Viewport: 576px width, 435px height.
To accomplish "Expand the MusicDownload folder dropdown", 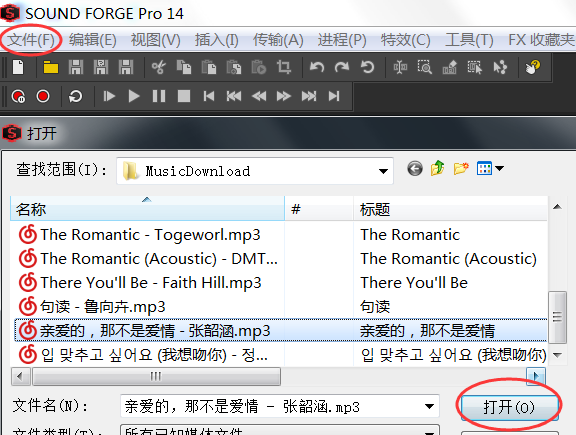I will point(383,171).
